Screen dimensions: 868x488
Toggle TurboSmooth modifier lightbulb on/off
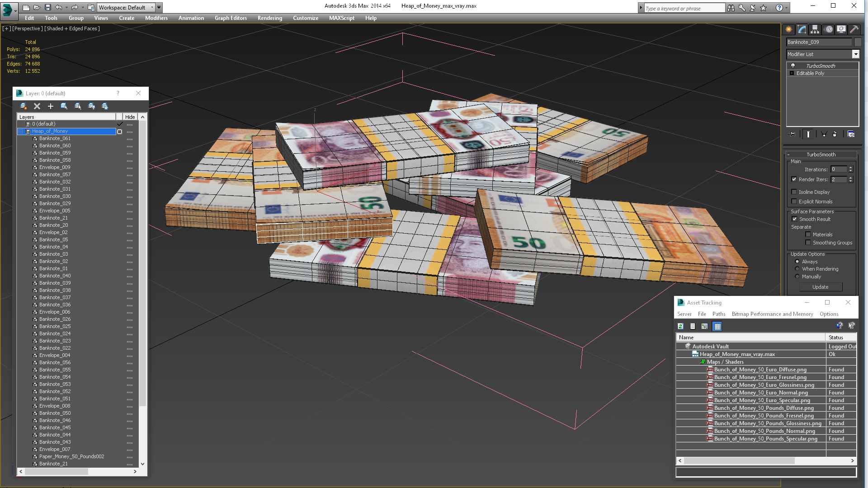[x=793, y=66]
